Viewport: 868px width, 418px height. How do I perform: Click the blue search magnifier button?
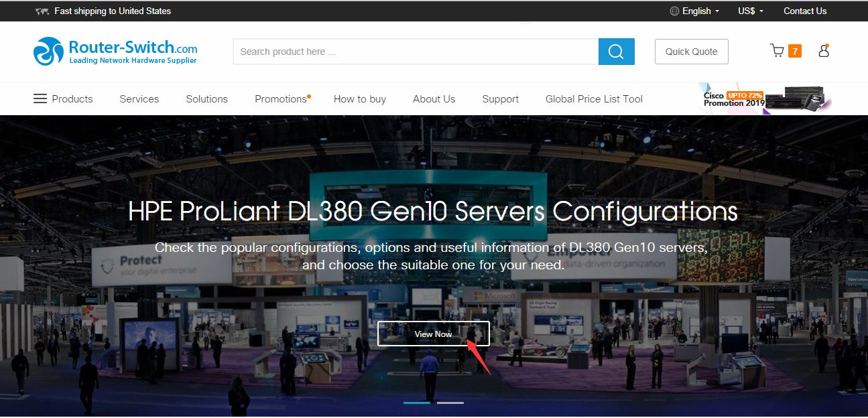616,52
